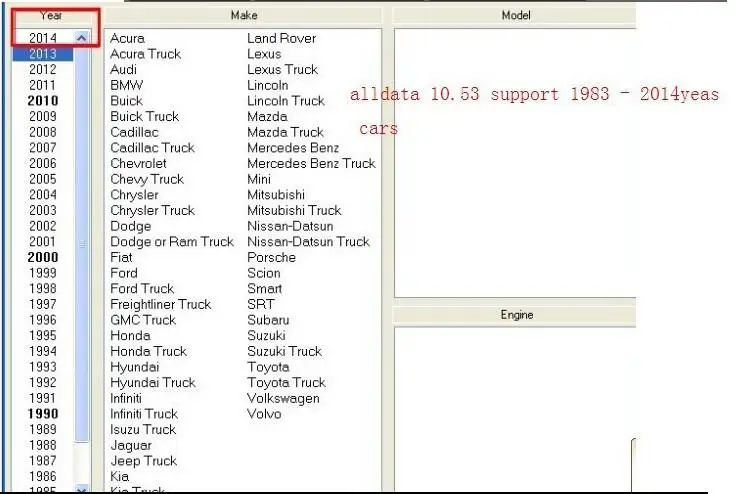
Task: Choose Honda make
Action: pyautogui.click(x=130, y=336)
